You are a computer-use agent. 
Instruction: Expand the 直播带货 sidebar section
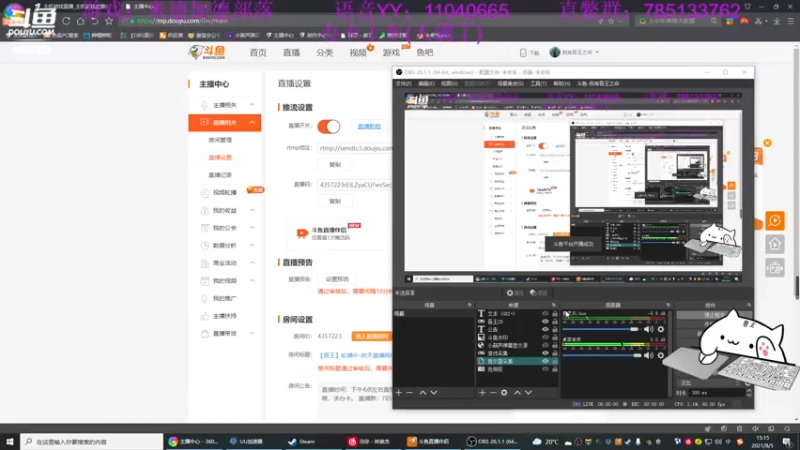pyautogui.click(x=252, y=333)
